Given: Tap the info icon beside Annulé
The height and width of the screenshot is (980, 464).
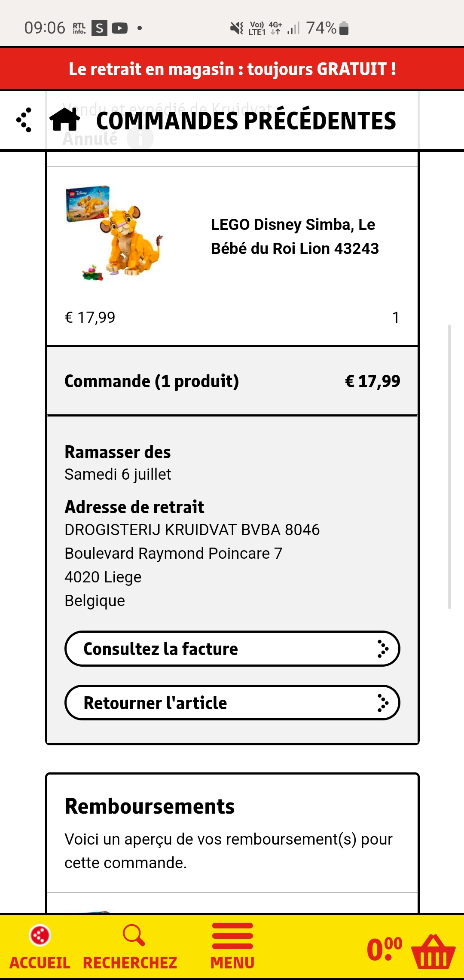Looking at the screenshot, I should [x=140, y=138].
